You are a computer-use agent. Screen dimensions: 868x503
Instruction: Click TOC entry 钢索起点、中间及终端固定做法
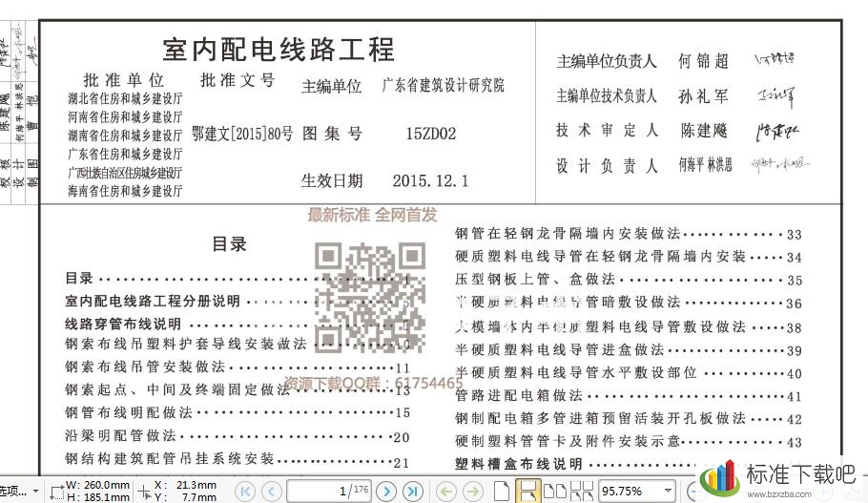[237, 390]
